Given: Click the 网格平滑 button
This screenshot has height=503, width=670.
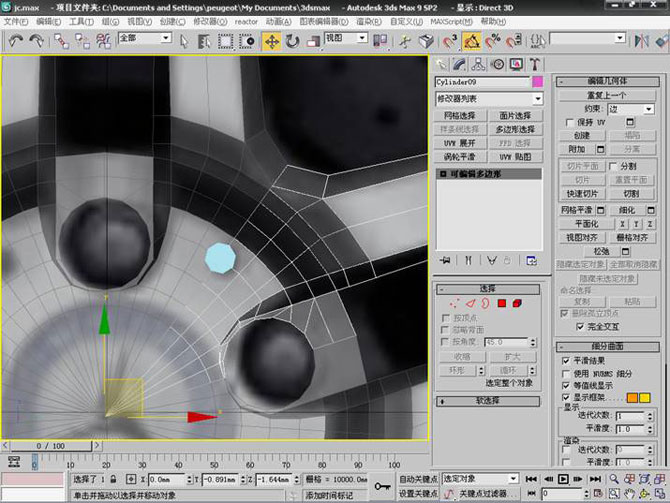Looking at the screenshot, I should (x=577, y=210).
